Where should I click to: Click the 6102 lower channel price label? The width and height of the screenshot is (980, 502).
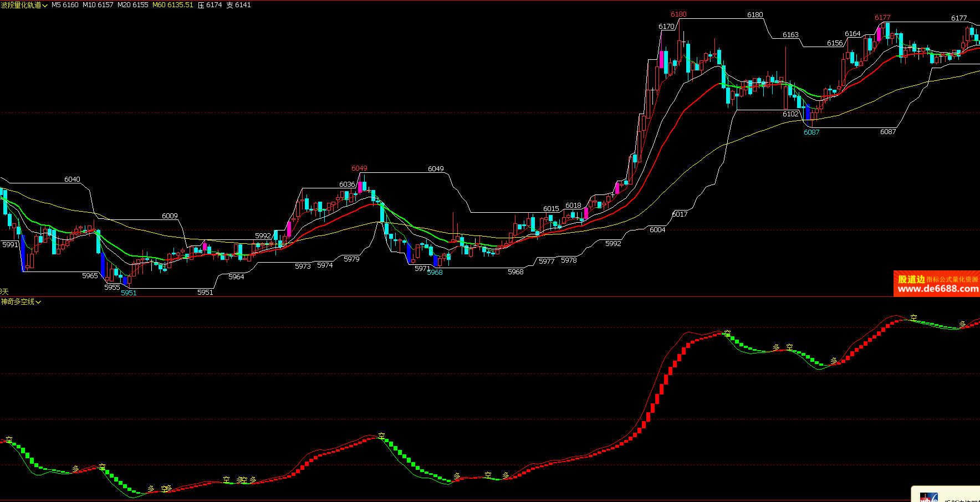click(790, 114)
